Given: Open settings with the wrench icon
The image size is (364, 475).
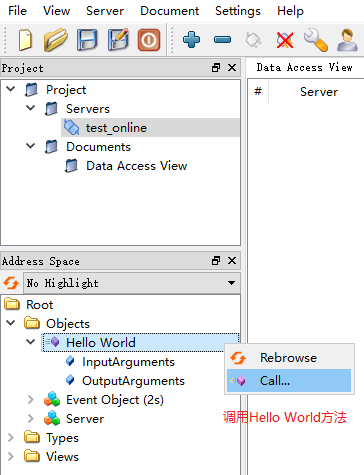Looking at the screenshot, I should [316, 40].
